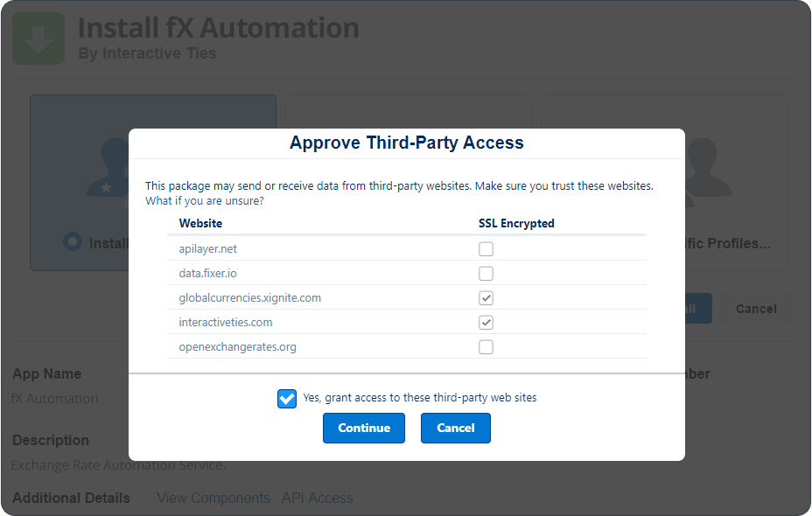
Task: Toggle SSL checkbox for data.fixer.io
Action: [486, 273]
